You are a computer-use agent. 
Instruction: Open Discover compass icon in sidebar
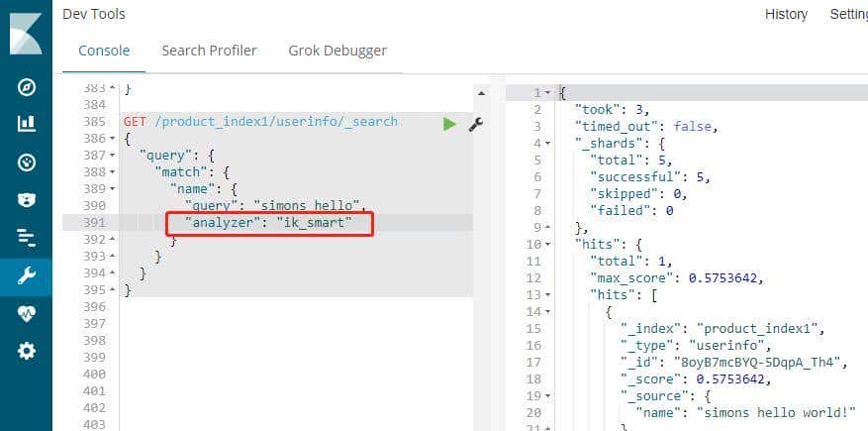point(27,87)
